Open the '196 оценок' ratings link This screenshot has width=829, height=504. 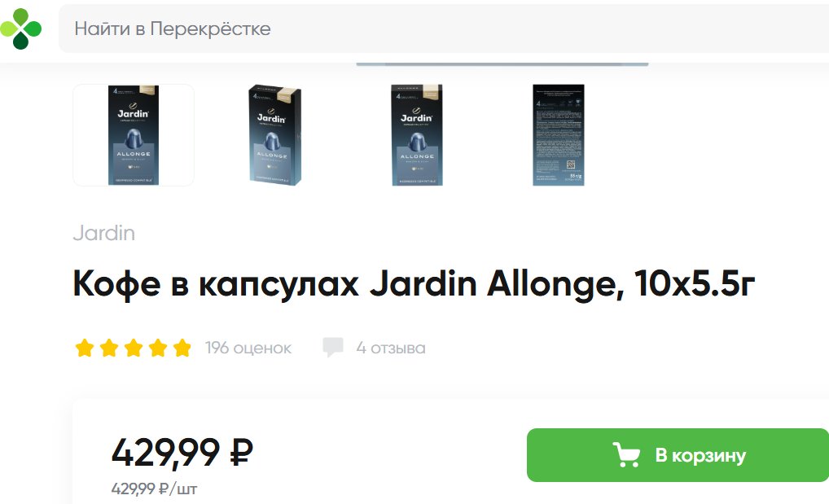[248, 348]
